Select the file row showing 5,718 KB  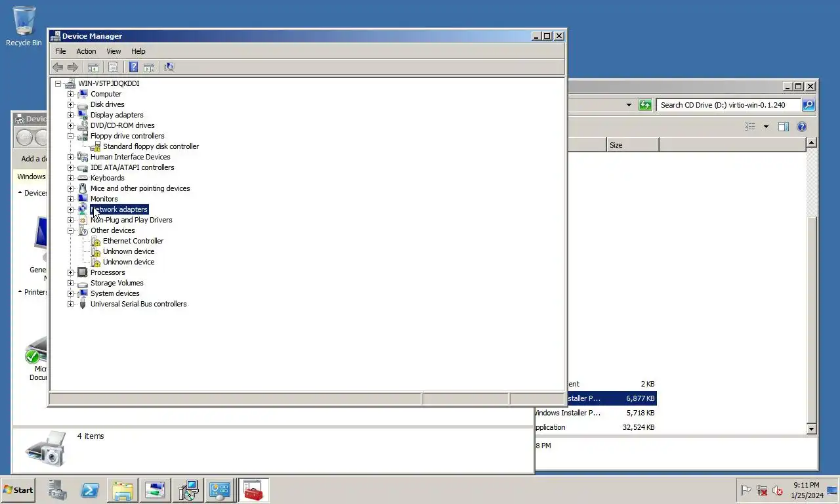(595, 413)
